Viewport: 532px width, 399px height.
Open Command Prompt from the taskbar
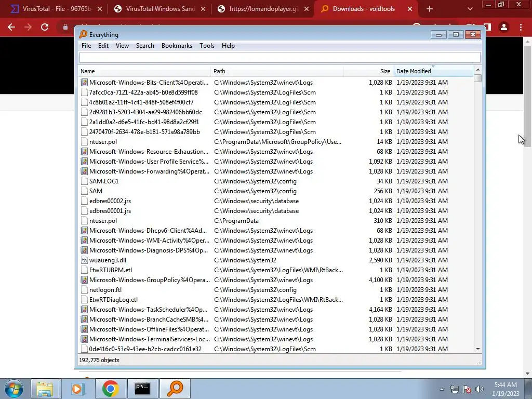pyautogui.click(x=142, y=389)
